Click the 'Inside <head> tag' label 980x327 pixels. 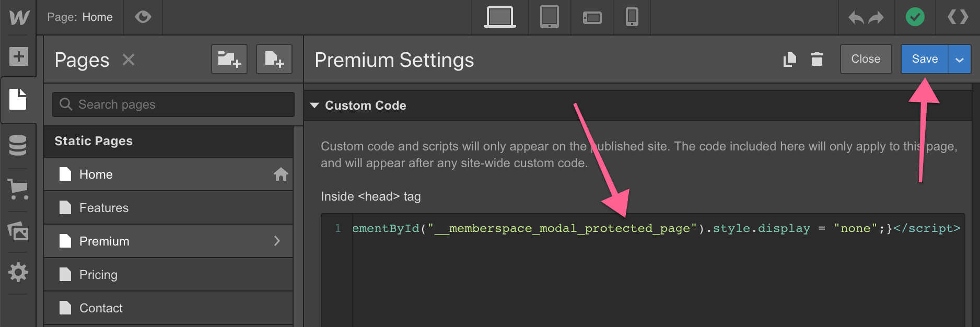pos(371,196)
